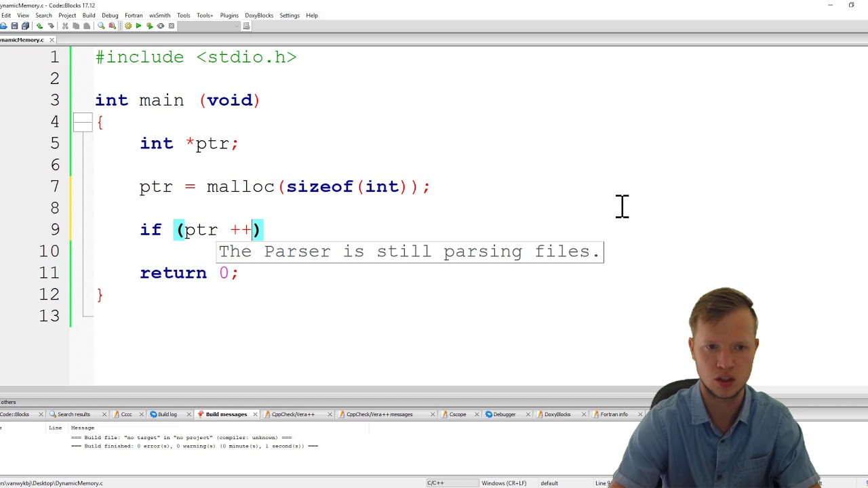This screenshot has height=488, width=868.
Task: Click the malloc line in the editor
Action: (285, 186)
